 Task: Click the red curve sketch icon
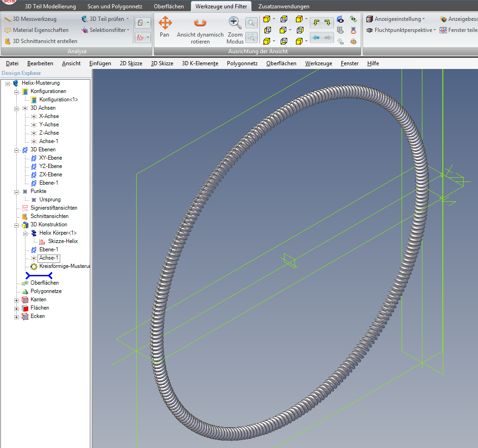pyautogui.click(x=140, y=37)
